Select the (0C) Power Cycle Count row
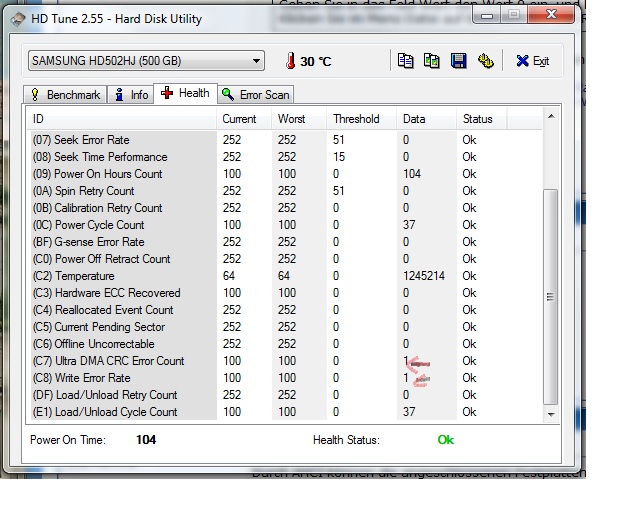Image resolution: width=639 pixels, height=527 pixels. click(x=284, y=225)
